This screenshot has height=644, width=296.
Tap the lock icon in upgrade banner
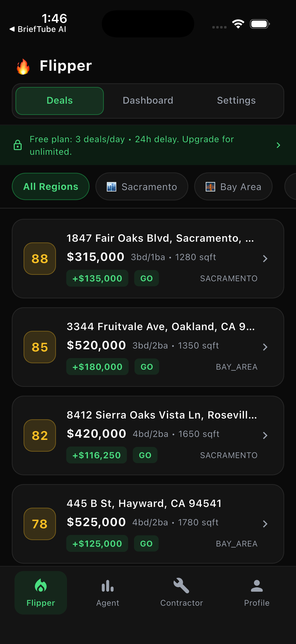(x=18, y=145)
